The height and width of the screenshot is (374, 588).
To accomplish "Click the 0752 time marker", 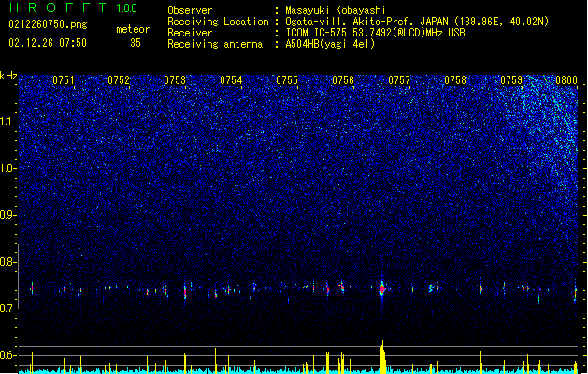I will point(119,80).
